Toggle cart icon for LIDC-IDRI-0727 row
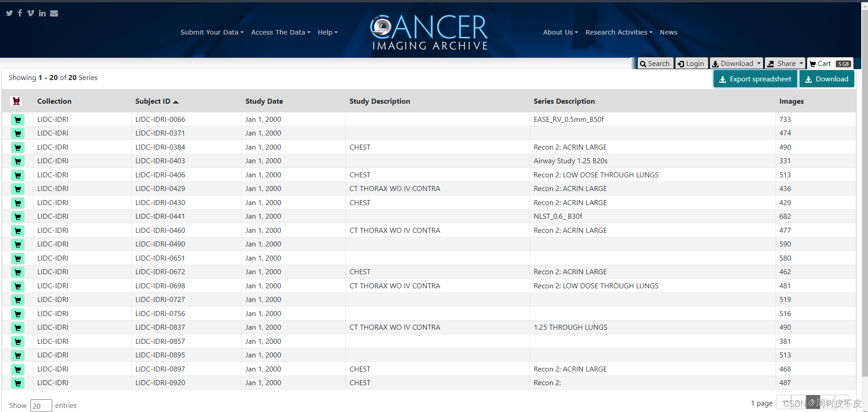The width and height of the screenshot is (868, 412). [x=18, y=300]
